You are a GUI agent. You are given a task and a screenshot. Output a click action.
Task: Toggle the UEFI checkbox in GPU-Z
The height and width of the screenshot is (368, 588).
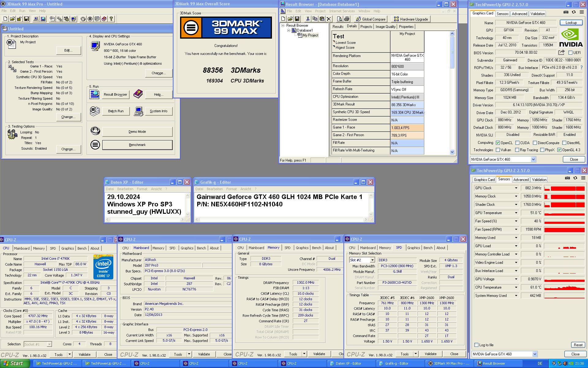click(x=570, y=53)
